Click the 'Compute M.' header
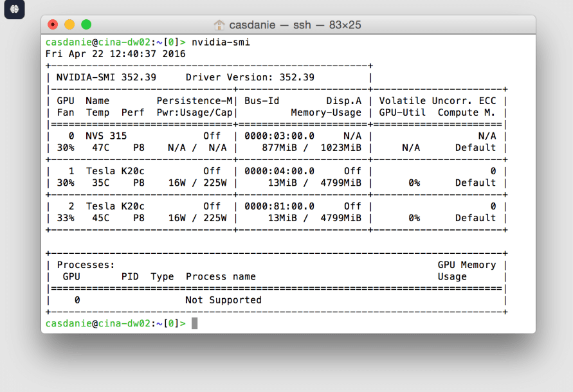This screenshot has height=392, width=573. click(x=467, y=112)
